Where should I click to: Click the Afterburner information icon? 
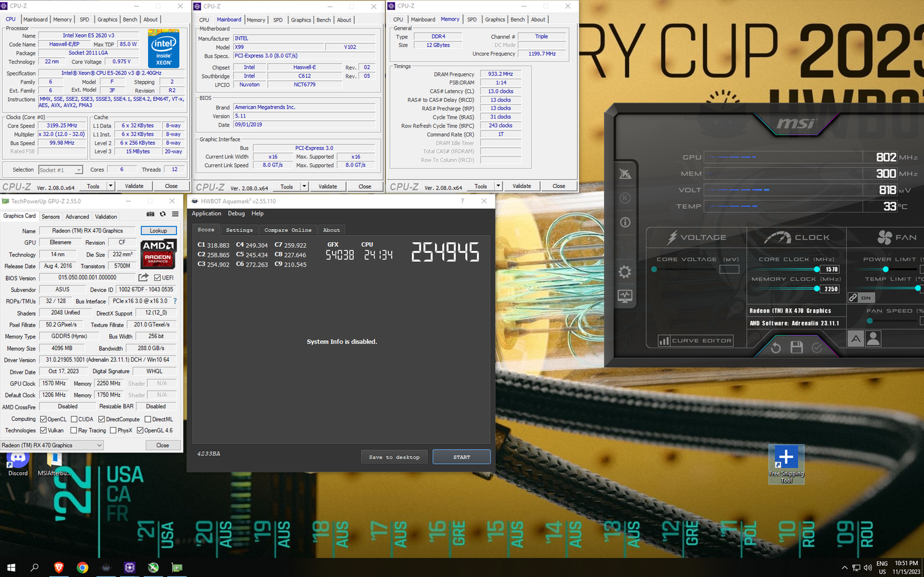point(625,222)
